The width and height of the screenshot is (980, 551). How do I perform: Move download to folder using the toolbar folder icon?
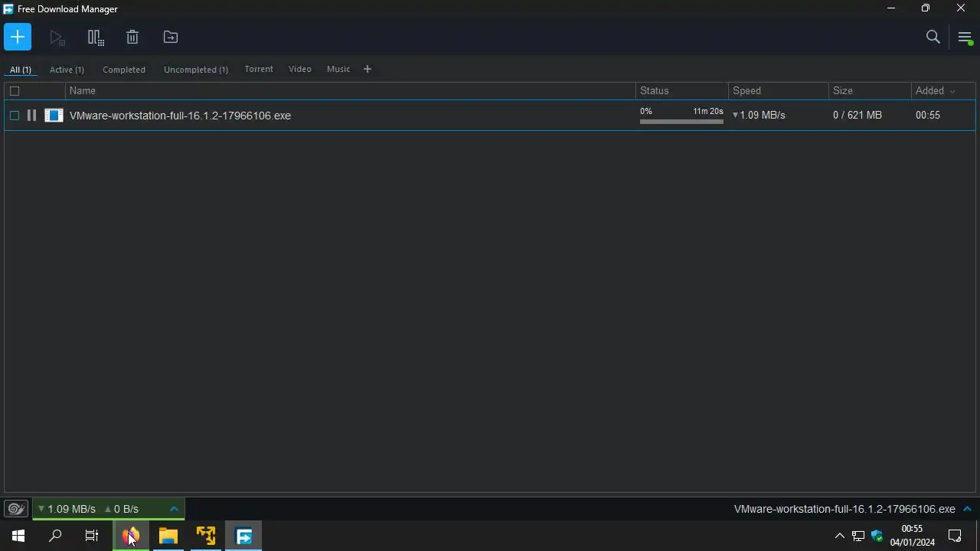(171, 37)
